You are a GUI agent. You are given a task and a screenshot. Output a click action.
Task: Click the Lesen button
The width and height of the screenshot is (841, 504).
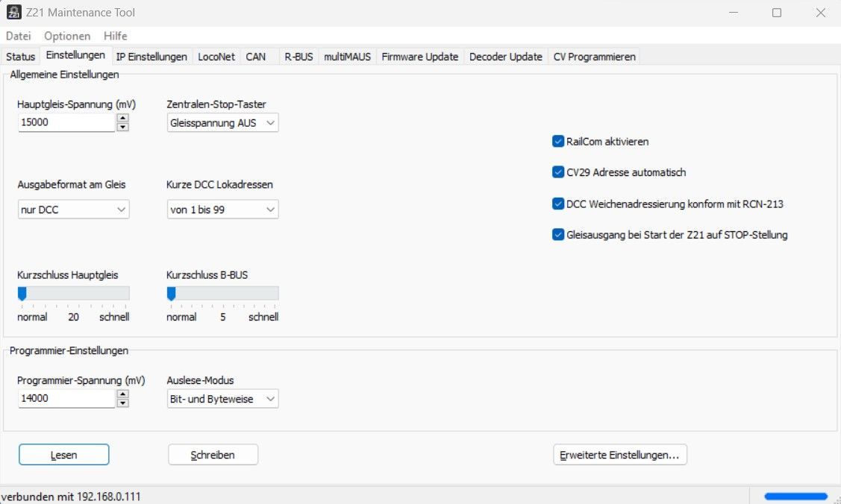(64, 455)
